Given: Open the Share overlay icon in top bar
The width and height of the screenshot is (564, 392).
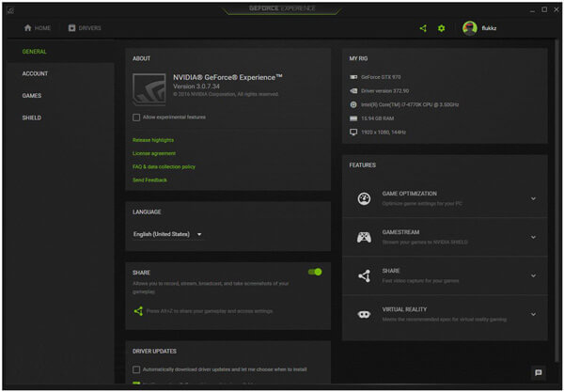Looking at the screenshot, I should point(423,28).
